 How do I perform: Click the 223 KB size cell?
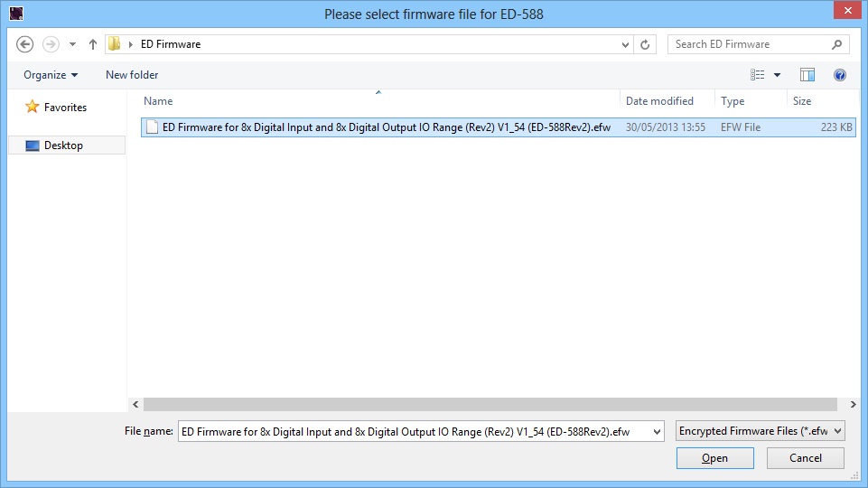tap(836, 127)
